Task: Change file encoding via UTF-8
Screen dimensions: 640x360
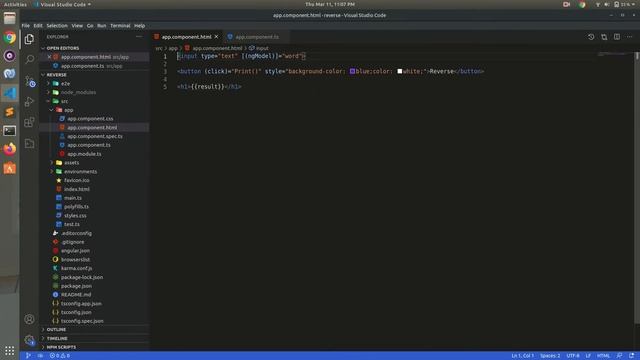Action: tap(573, 356)
